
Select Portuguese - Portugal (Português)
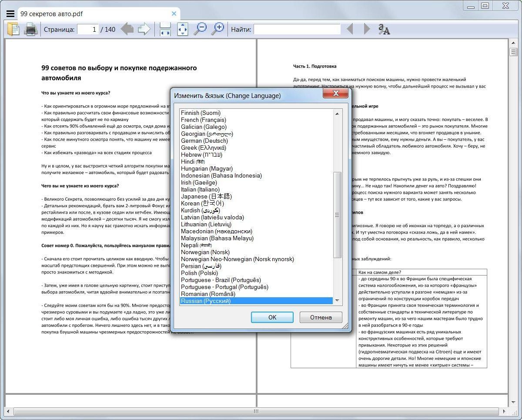coord(256,287)
